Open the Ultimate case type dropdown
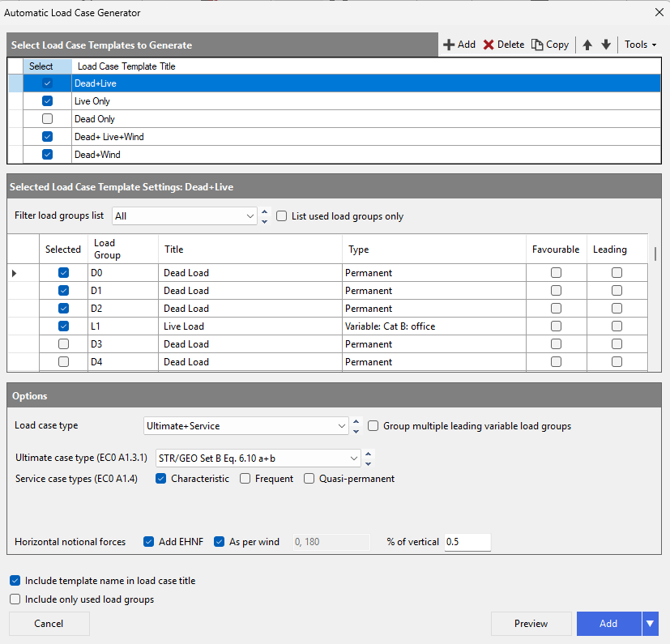Screen dimensions: 670x644 click(354, 458)
